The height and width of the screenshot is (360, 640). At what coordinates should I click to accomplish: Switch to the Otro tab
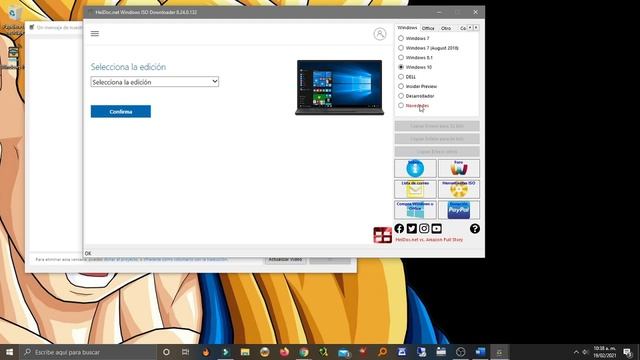click(x=446, y=28)
